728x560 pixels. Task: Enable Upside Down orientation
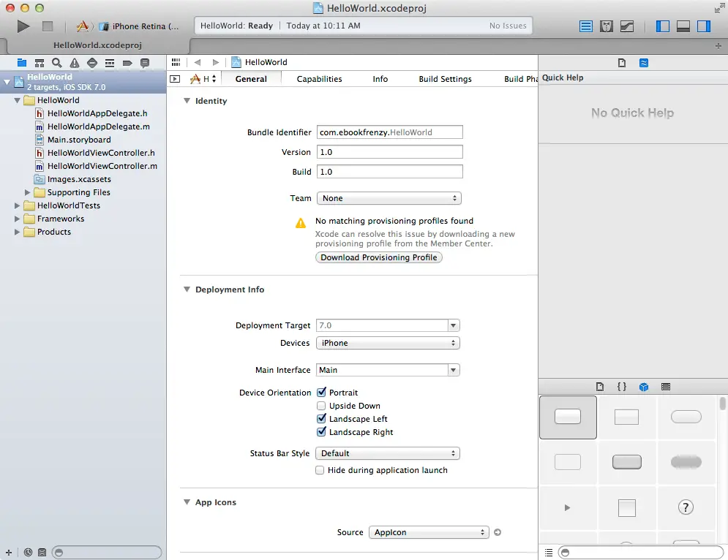tap(320, 406)
